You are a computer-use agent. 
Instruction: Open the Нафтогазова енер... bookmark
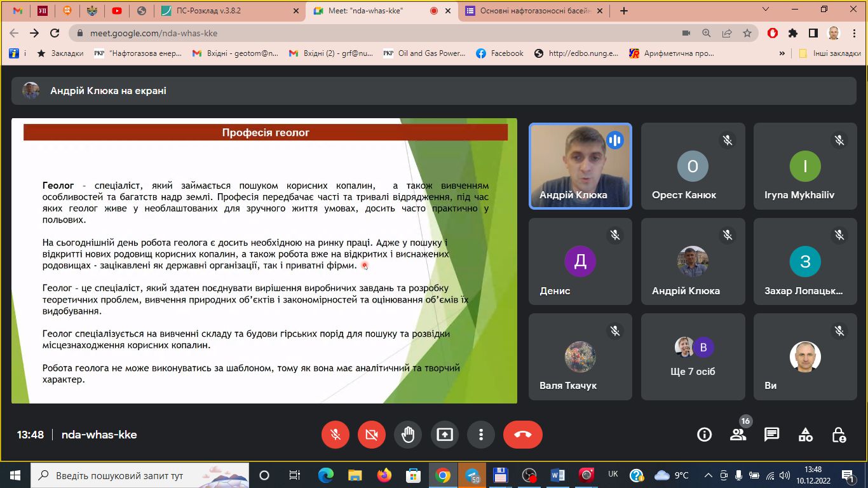click(138, 53)
